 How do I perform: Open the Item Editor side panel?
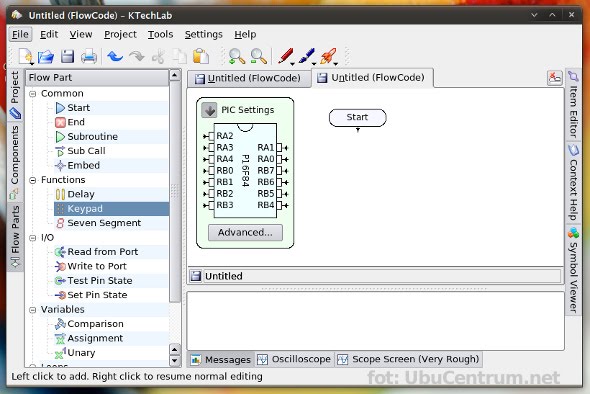click(573, 104)
